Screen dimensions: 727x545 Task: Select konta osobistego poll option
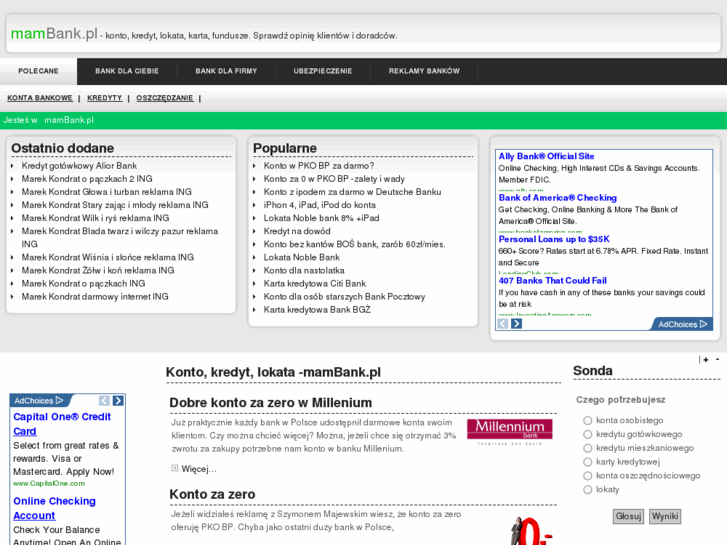point(587,420)
